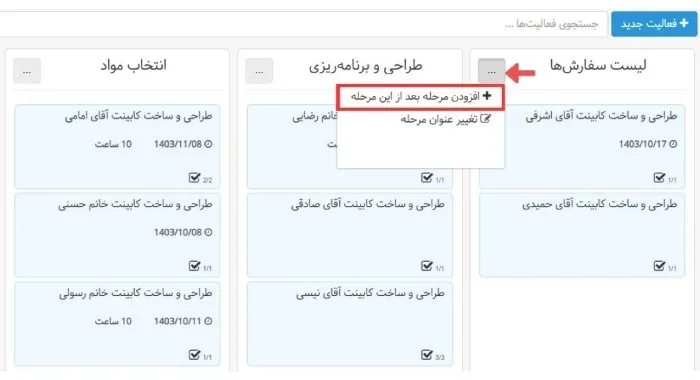This screenshot has width=700, height=380.
Task: Click column title لیست سفارش‌ها
Action: (598, 66)
